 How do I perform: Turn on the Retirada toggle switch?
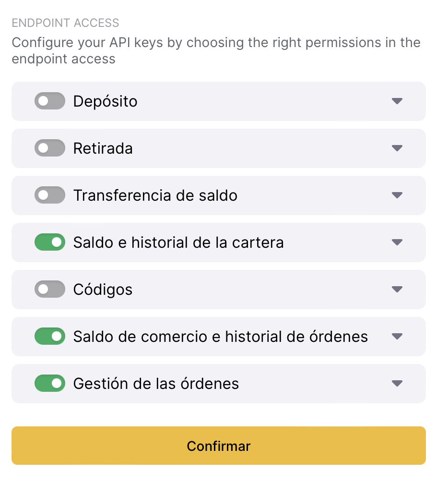click(x=49, y=148)
